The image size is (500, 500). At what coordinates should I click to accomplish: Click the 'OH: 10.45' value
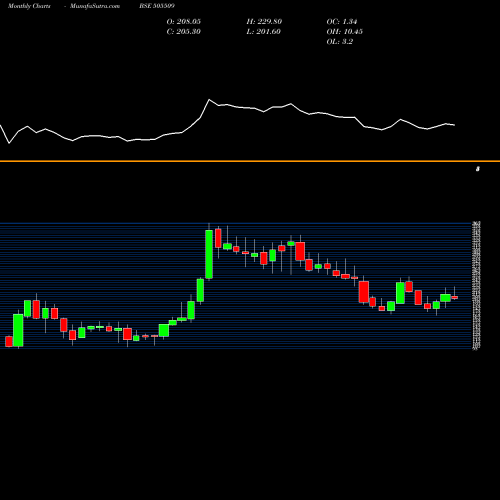[x=345, y=32]
